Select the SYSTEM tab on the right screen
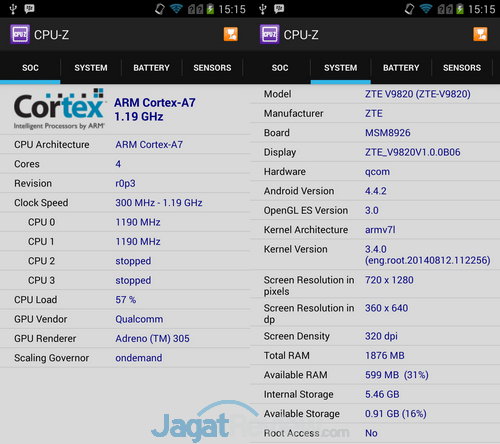This screenshot has width=500, height=444. [340, 68]
